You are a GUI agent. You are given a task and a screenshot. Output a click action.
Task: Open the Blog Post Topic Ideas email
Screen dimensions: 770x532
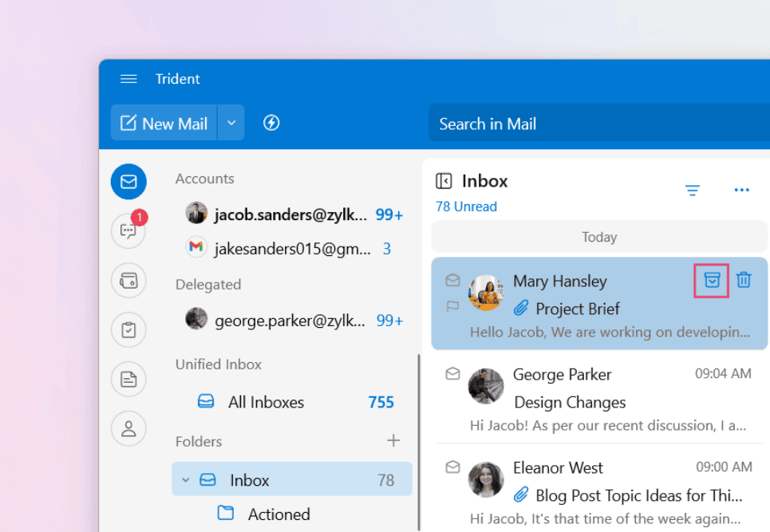[x=599, y=488]
